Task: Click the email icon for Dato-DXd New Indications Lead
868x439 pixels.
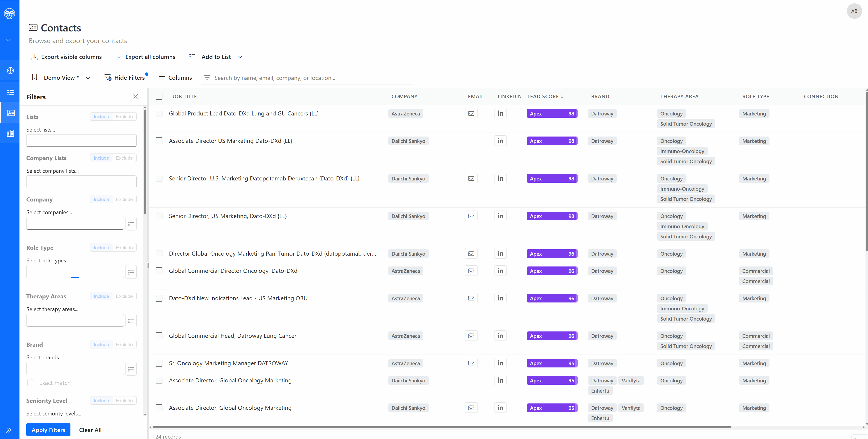Action: [471, 298]
